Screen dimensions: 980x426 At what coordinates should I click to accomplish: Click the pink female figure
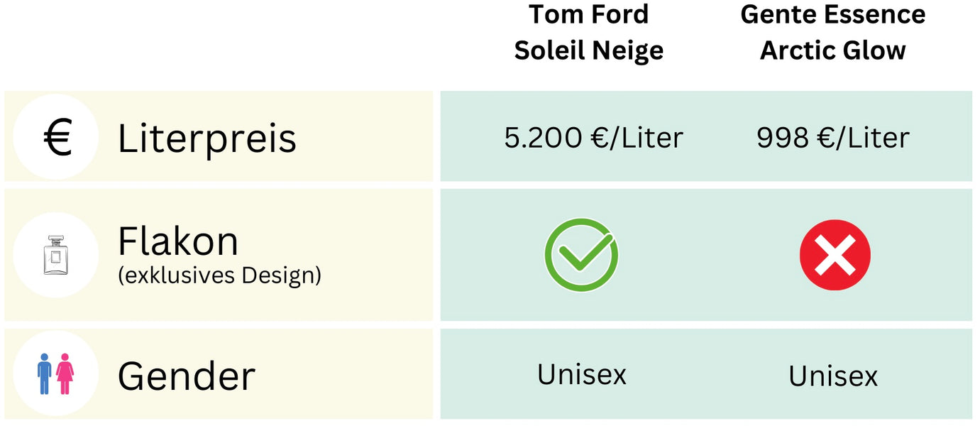[65, 374]
